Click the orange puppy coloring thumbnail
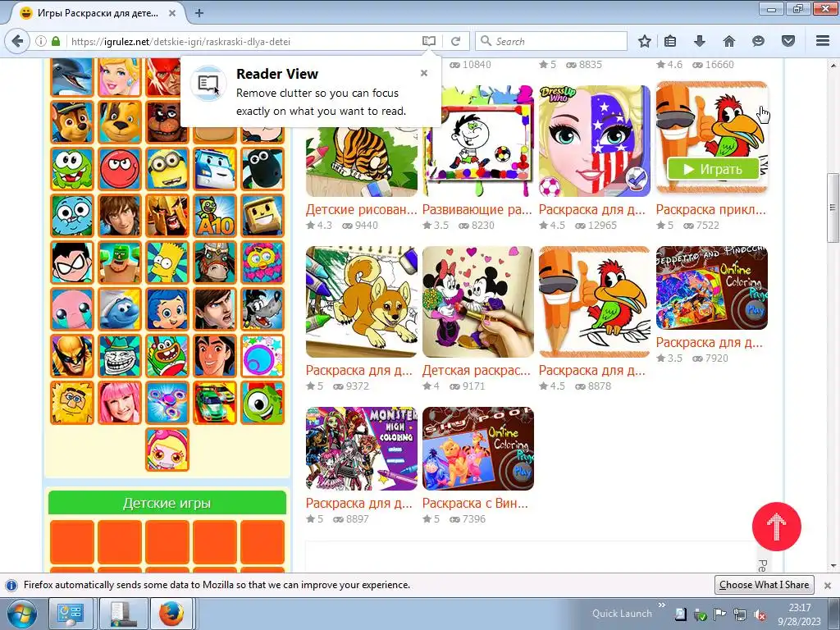Viewport: 840px width, 630px height. coord(362,302)
